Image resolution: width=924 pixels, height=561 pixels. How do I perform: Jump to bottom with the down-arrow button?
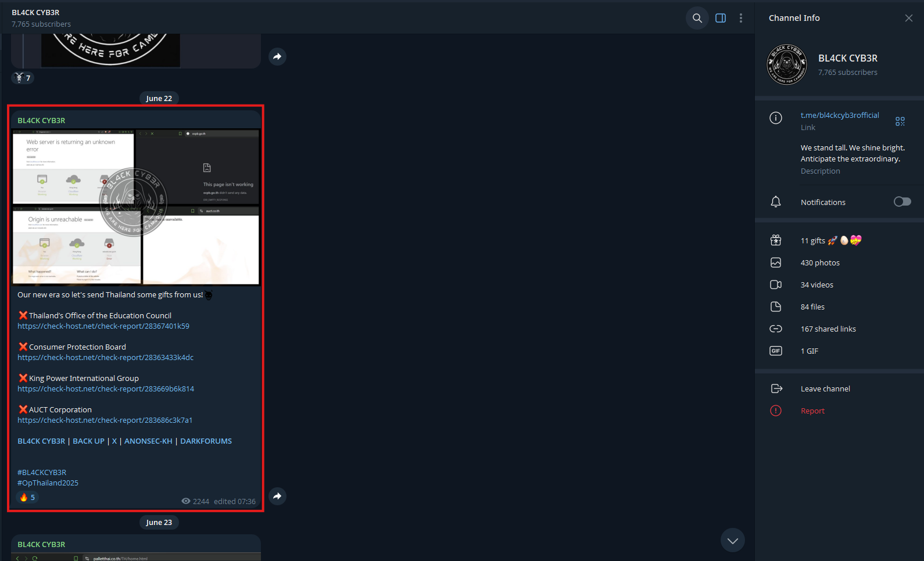click(x=733, y=541)
